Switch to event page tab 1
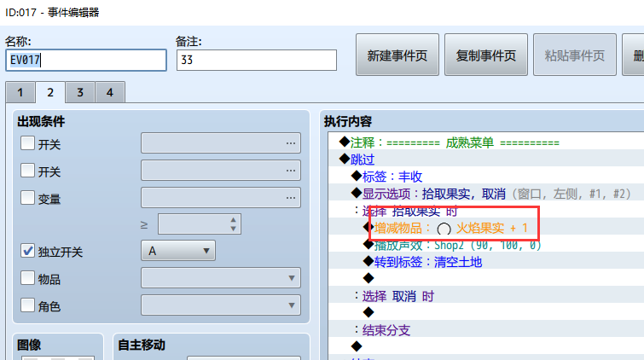 (x=20, y=92)
